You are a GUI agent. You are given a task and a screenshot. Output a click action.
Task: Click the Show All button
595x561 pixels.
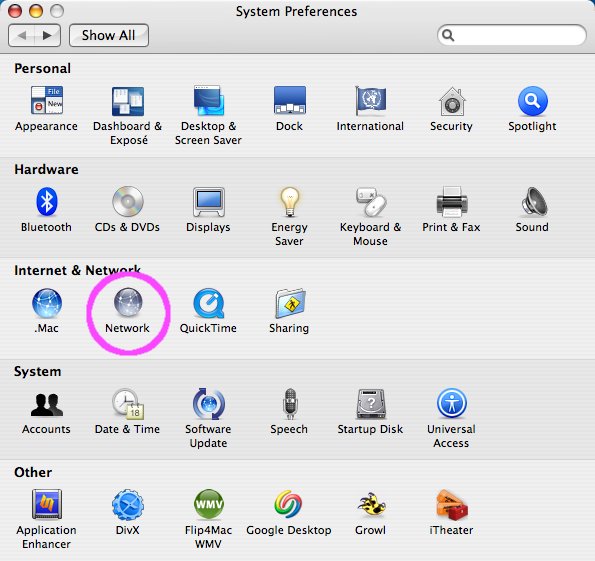109,35
